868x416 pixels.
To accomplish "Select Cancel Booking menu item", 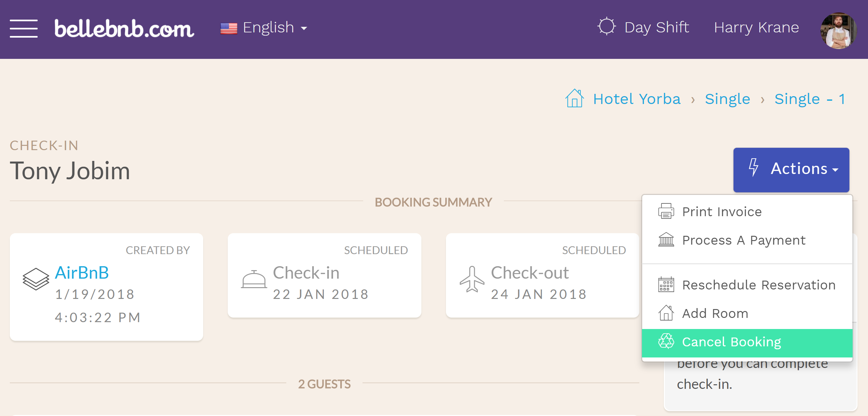I will [x=732, y=342].
